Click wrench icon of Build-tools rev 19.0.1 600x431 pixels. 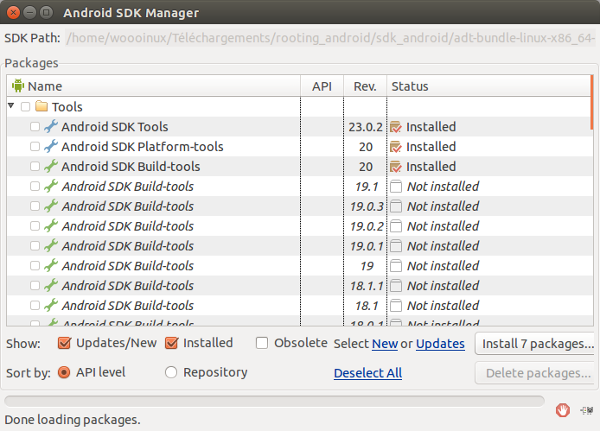coord(51,246)
